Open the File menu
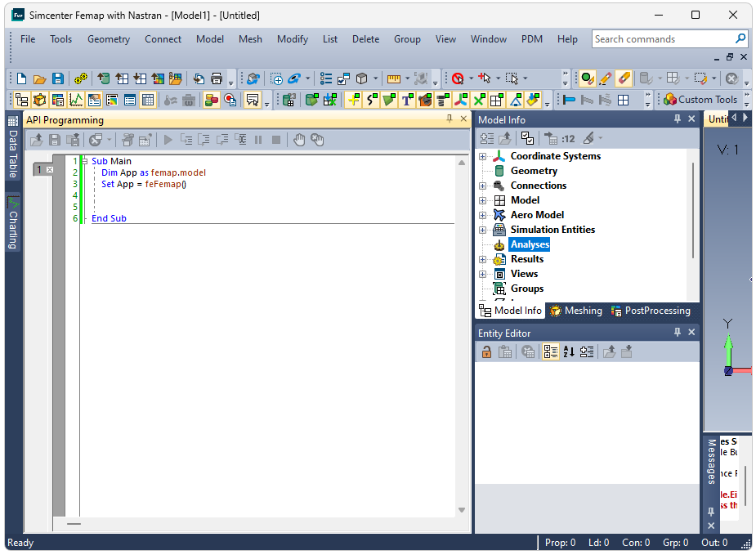Screen dimensions: 756x555 pyautogui.click(x=28, y=39)
